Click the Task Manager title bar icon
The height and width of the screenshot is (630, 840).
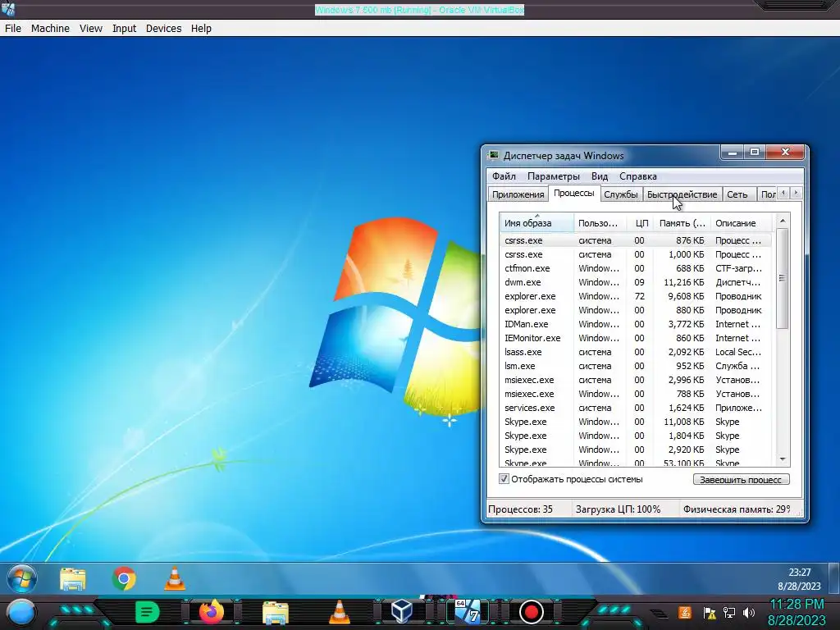tap(493, 155)
